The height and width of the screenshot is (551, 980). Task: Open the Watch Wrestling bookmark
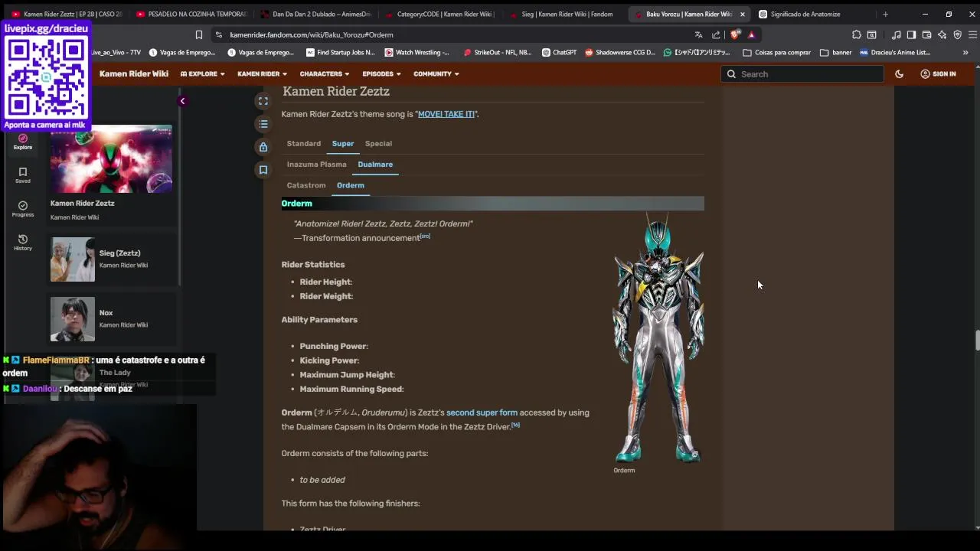(x=417, y=53)
